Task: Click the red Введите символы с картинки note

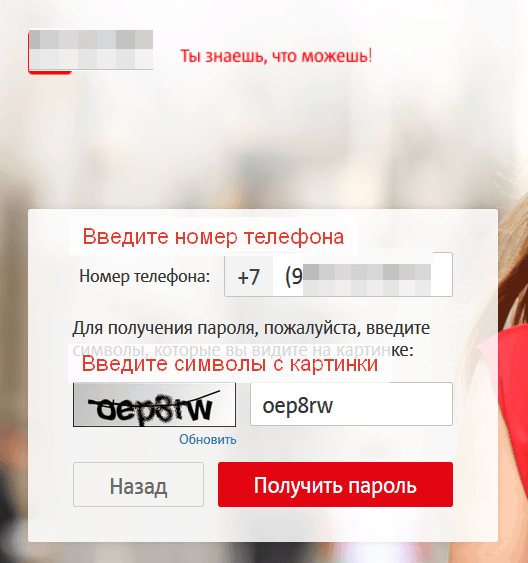Action: [x=230, y=363]
